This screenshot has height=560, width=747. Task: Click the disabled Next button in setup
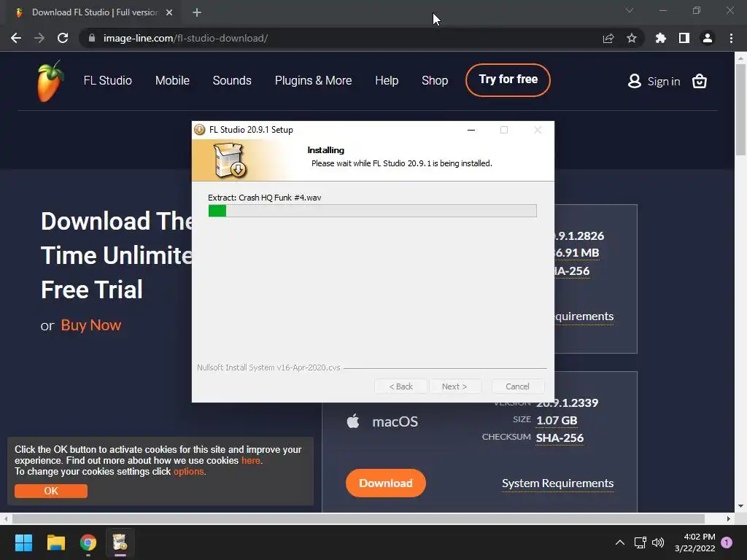tap(454, 386)
